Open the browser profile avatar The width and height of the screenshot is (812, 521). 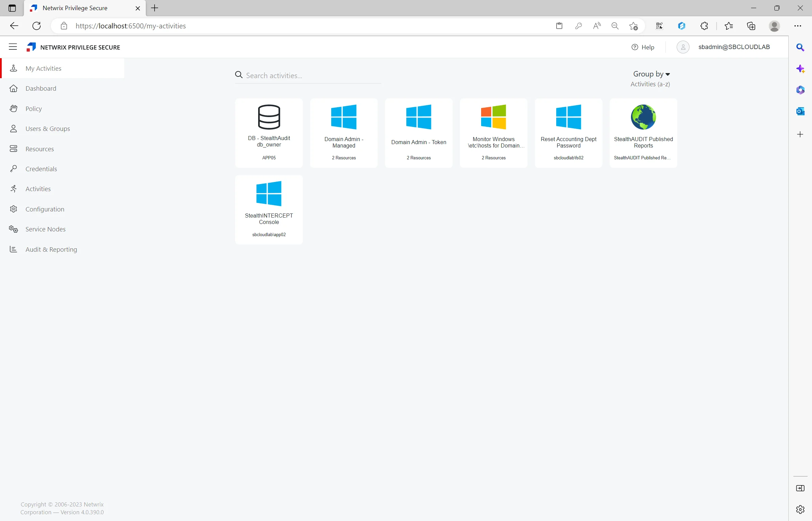774,26
